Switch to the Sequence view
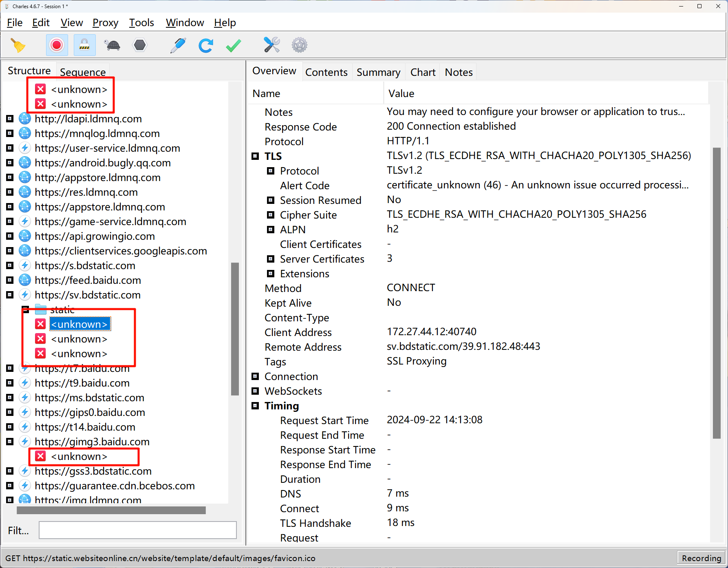The image size is (728, 568). (83, 72)
